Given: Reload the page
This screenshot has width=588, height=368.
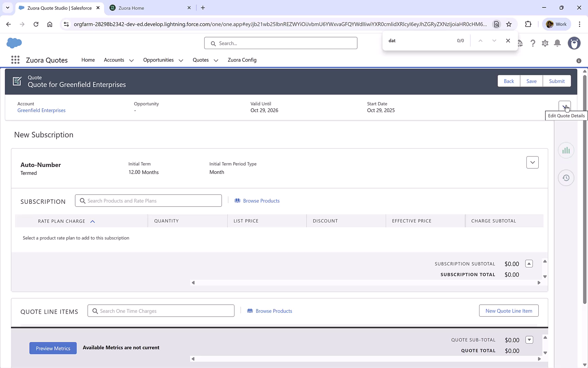Looking at the screenshot, I should [36, 24].
